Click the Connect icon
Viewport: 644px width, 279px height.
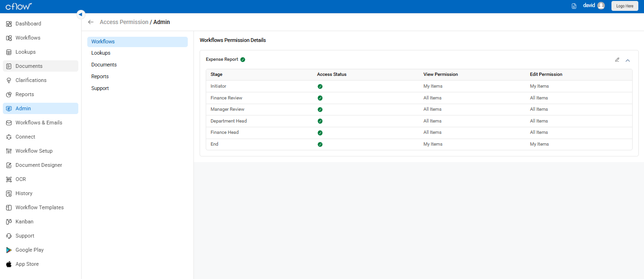click(9, 137)
